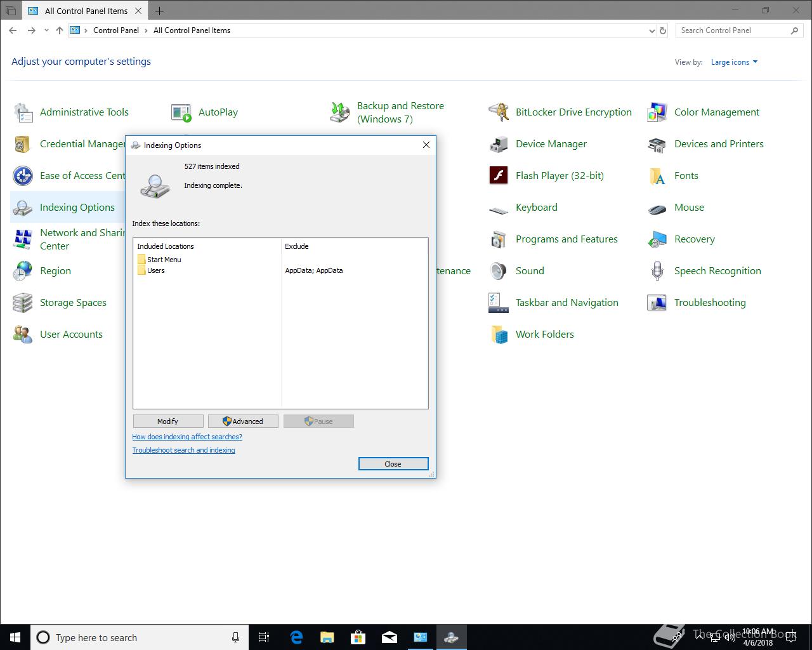Open the Windows Start button
812x650 pixels.
(15, 637)
